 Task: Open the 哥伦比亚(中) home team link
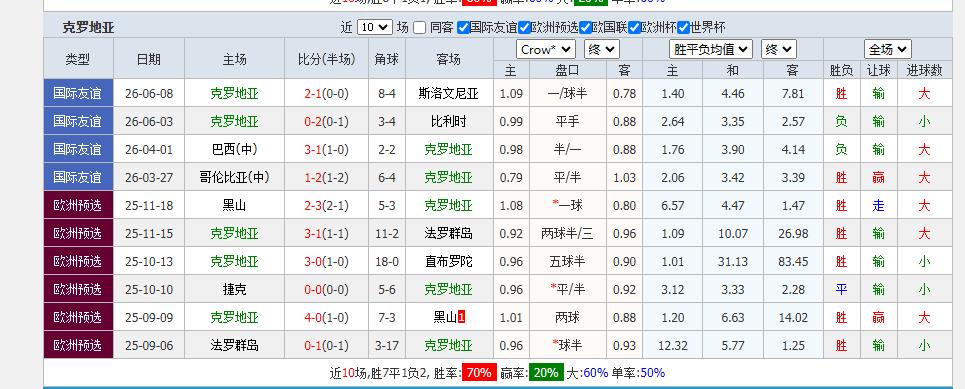click(234, 178)
